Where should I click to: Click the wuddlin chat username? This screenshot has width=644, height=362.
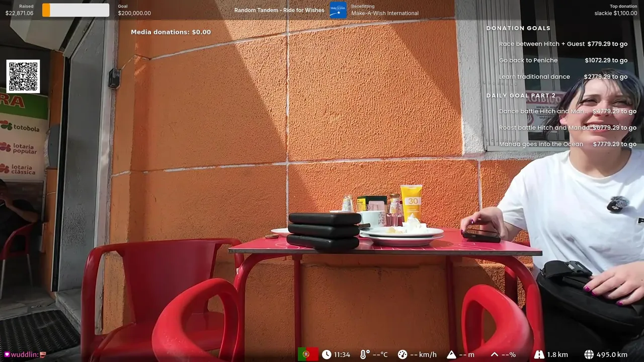[x=24, y=354]
